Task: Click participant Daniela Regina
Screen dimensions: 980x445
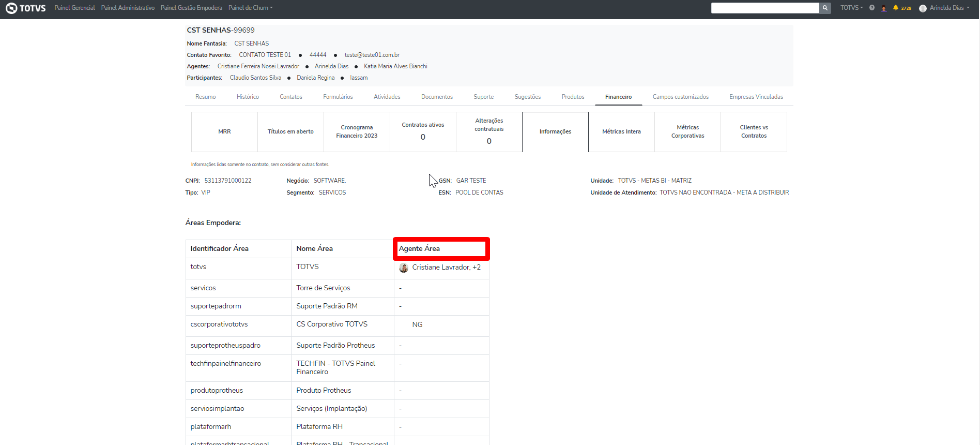Action: coord(316,78)
